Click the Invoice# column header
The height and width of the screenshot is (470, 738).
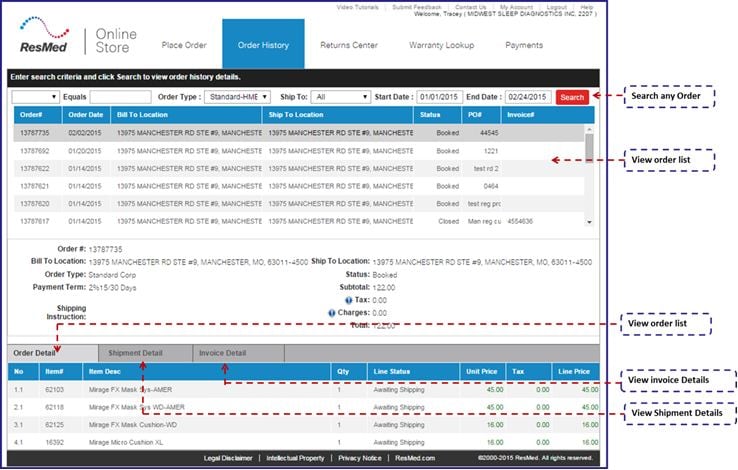click(x=548, y=115)
